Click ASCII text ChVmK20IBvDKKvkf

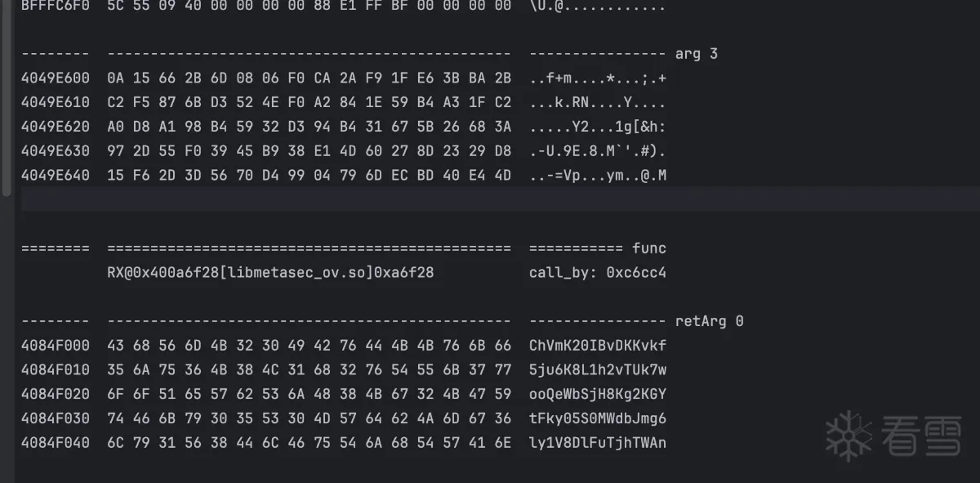(598, 345)
